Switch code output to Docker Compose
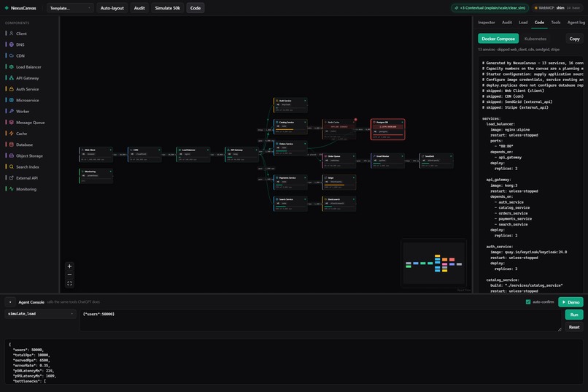588x392 pixels. click(x=498, y=39)
